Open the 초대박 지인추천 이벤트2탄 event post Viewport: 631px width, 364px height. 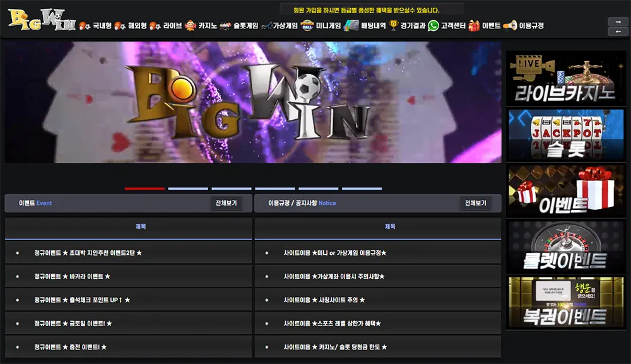pos(88,253)
